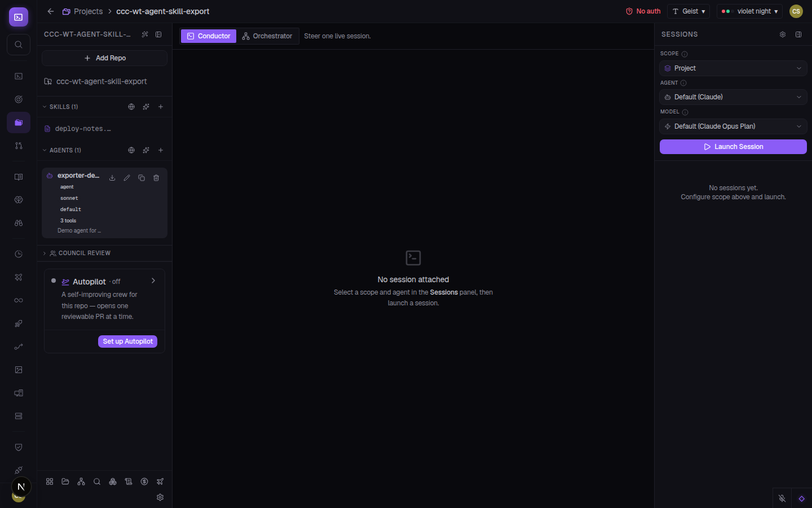Screen dimensions: 812x508
Task: Click the globe icon in SKILLS header
Action: (x=131, y=107)
